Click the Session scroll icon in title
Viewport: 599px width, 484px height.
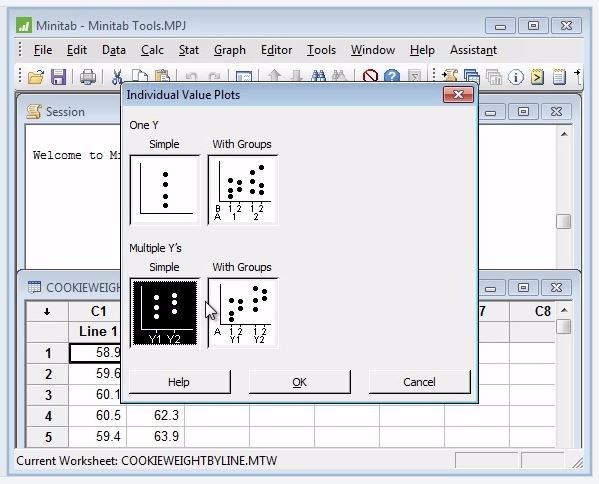34,112
